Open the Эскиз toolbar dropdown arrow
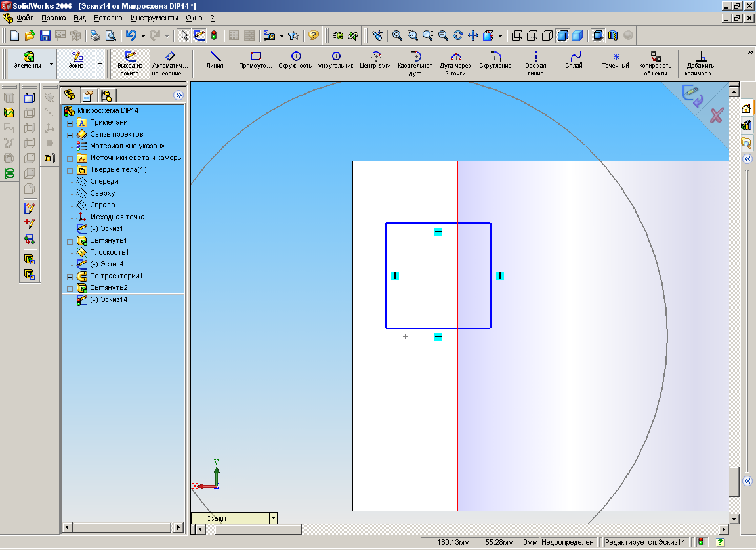Screen dimensions: 756x550 (100, 64)
